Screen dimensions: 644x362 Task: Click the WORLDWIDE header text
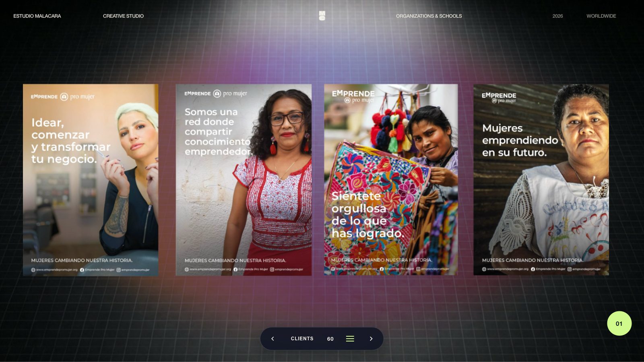(x=601, y=16)
